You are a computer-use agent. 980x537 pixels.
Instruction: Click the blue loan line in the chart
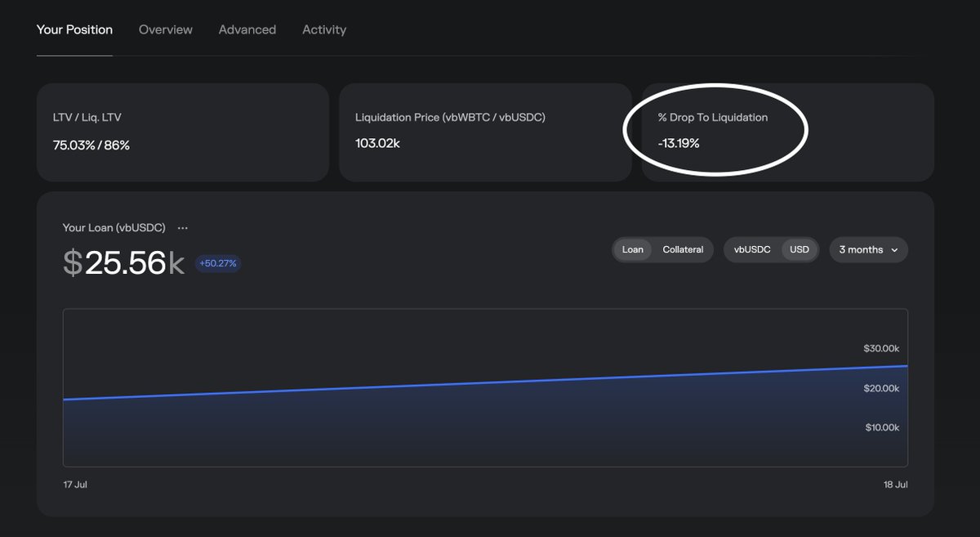485,383
